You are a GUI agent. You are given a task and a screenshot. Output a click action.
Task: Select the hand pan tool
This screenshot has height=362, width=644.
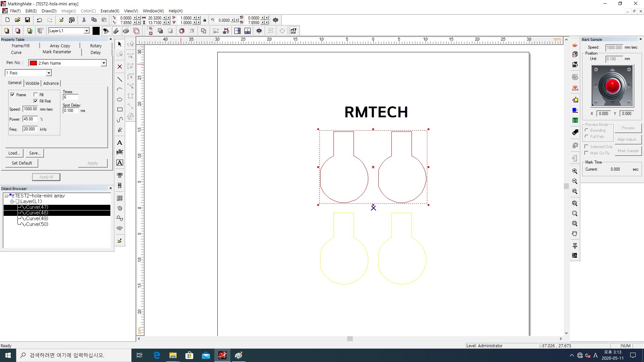click(575, 234)
